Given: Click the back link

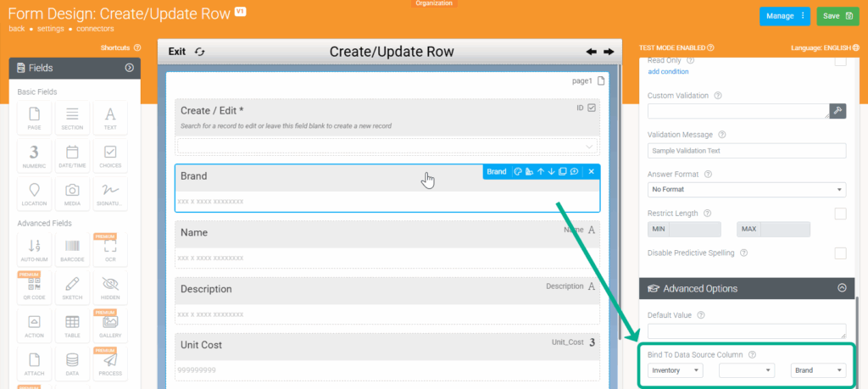Looking at the screenshot, I should click(17, 28).
